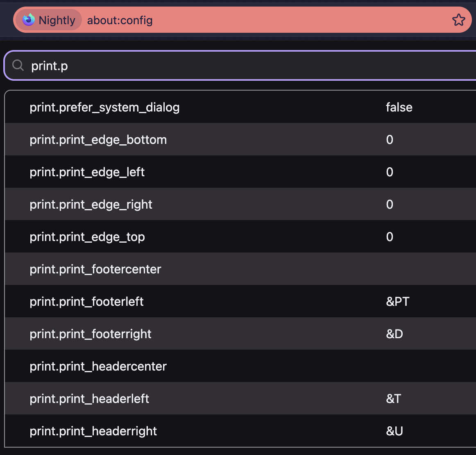The height and width of the screenshot is (455, 476).
Task: Click print.print_edge_right preference name
Action: click(x=91, y=205)
